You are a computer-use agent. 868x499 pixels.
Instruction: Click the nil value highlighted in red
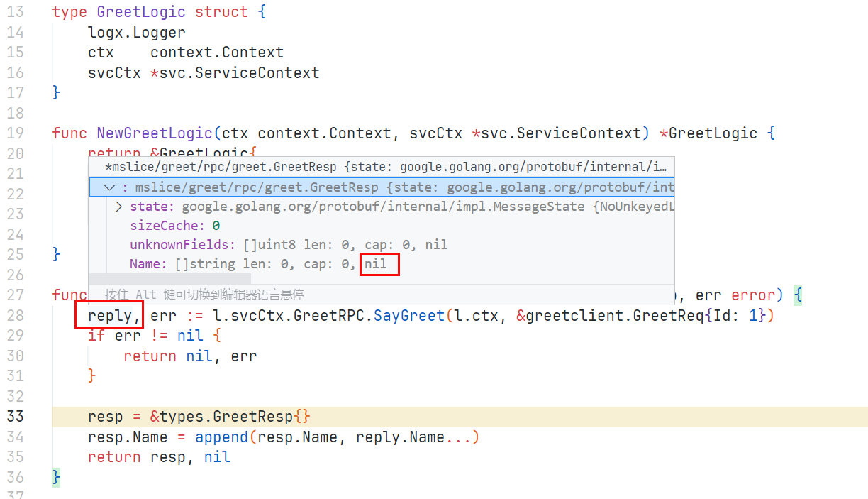(x=379, y=264)
